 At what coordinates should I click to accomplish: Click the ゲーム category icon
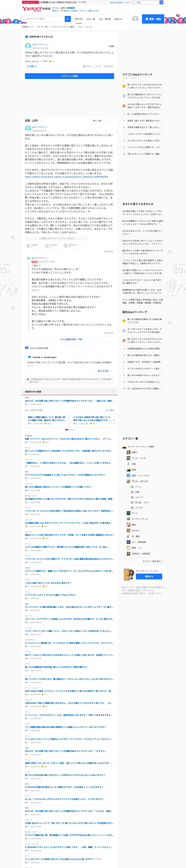coord(128,513)
